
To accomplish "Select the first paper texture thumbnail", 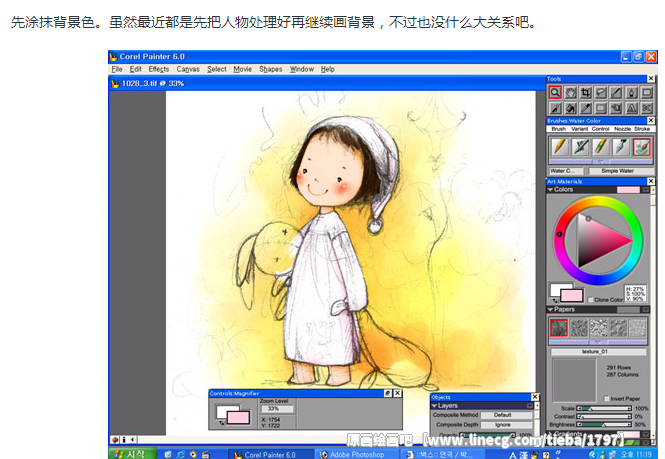I will click(559, 328).
